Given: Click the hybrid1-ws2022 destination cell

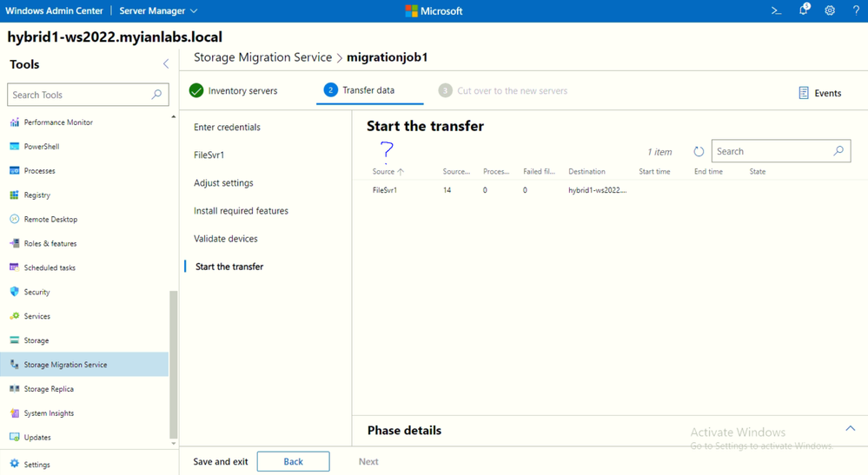Looking at the screenshot, I should (x=597, y=190).
